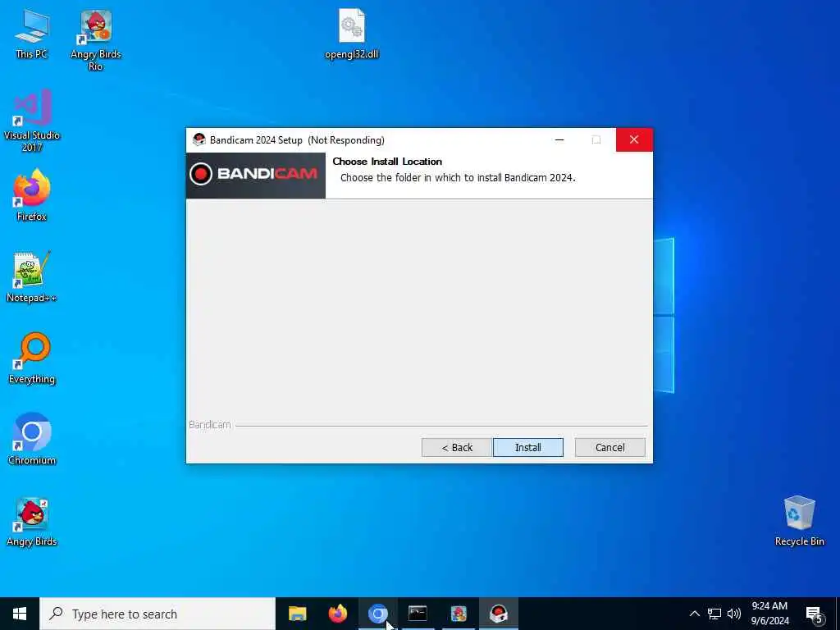Switch to Firefox on the taskbar
Screen dimensions: 840x630
pyautogui.click(x=337, y=614)
